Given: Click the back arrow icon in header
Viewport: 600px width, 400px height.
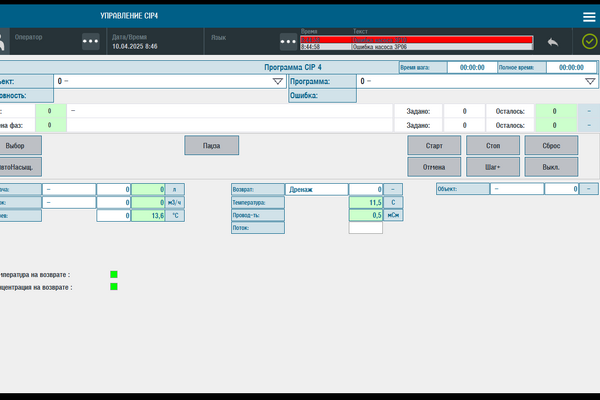Looking at the screenshot, I should click(x=552, y=42).
